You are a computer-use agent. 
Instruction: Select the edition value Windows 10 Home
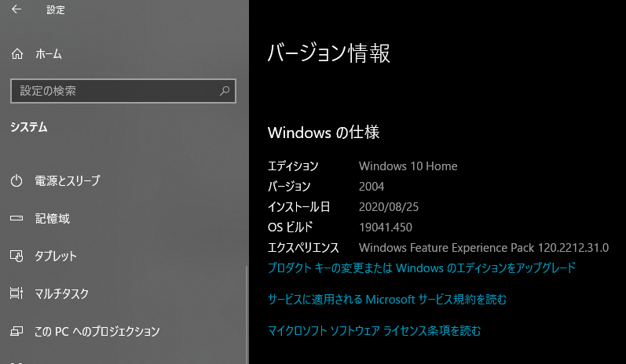pyautogui.click(x=408, y=166)
